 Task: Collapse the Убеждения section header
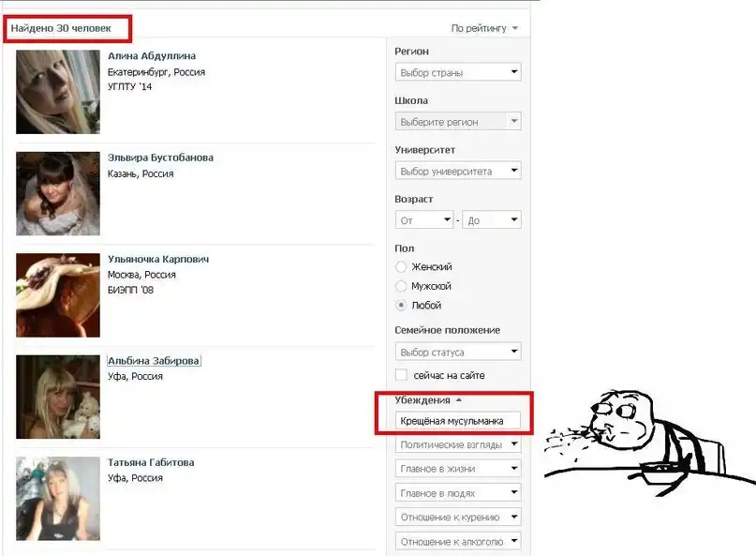tap(428, 400)
